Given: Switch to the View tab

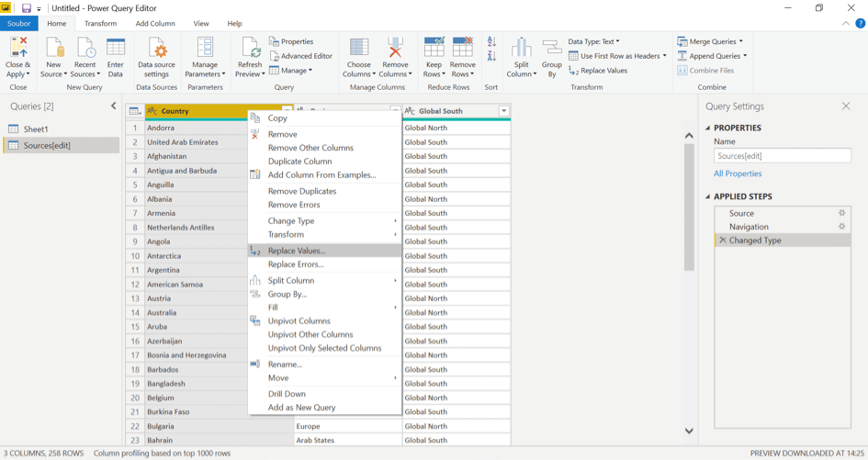Looking at the screenshot, I should [201, 23].
